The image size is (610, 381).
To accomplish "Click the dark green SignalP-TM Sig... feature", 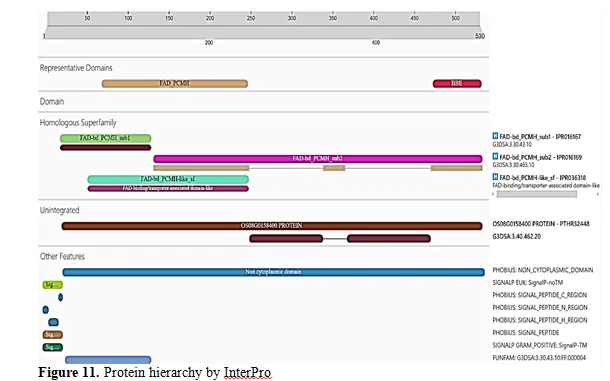I will coord(53,347).
